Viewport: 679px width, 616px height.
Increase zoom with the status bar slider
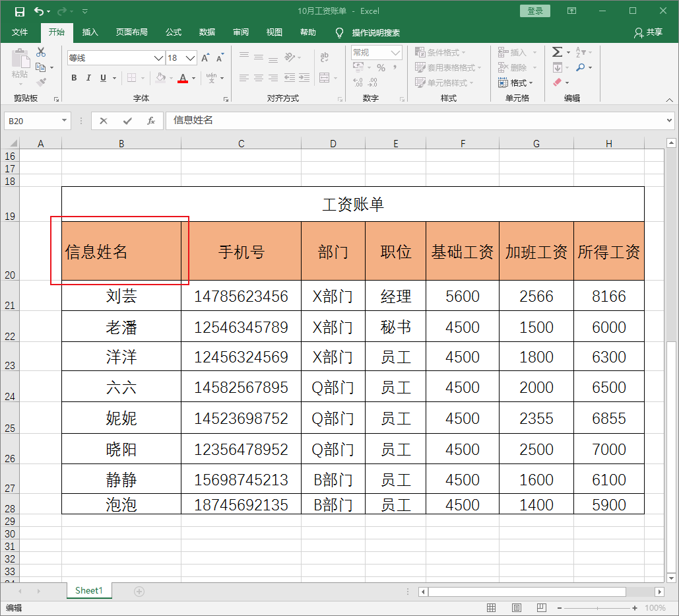coord(635,608)
